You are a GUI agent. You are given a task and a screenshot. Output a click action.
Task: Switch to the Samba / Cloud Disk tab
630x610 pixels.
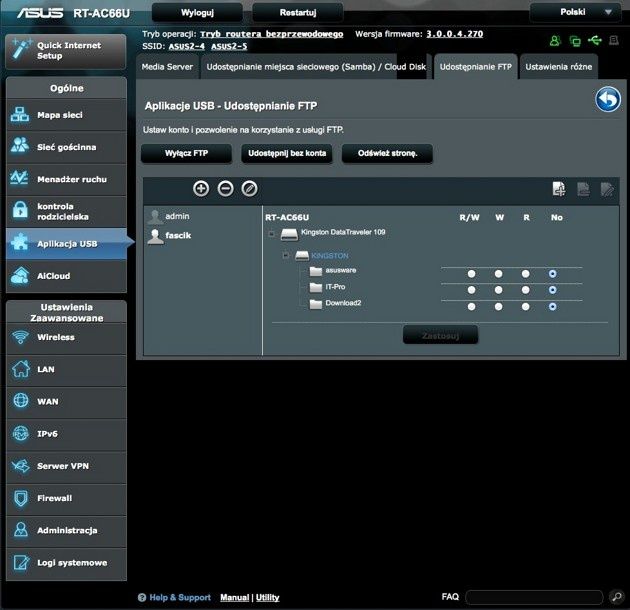click(x=316, y=67)
